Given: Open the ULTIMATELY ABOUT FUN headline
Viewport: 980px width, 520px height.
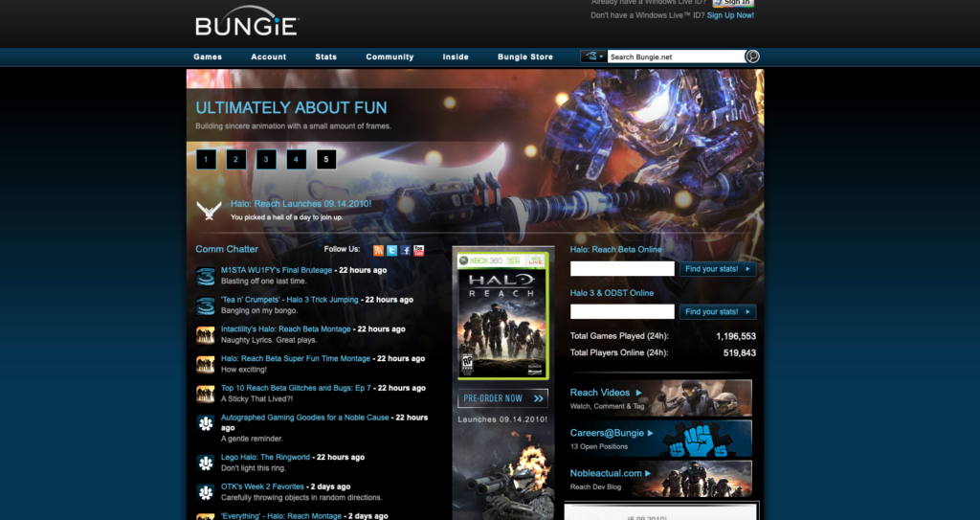Looking at the screenshot, I should click(291, 107).
